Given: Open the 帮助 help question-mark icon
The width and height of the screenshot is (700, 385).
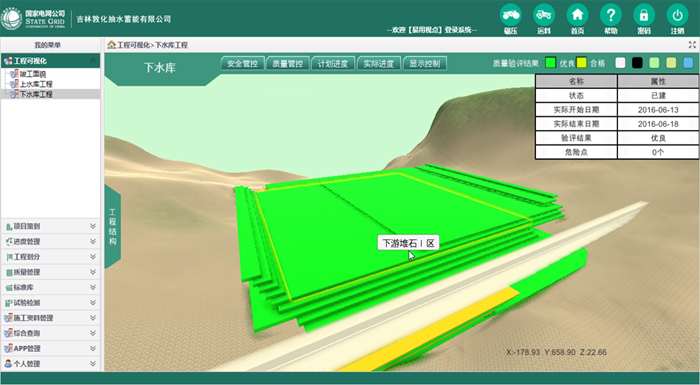Looking at the screenshot, I should point(611,15).
